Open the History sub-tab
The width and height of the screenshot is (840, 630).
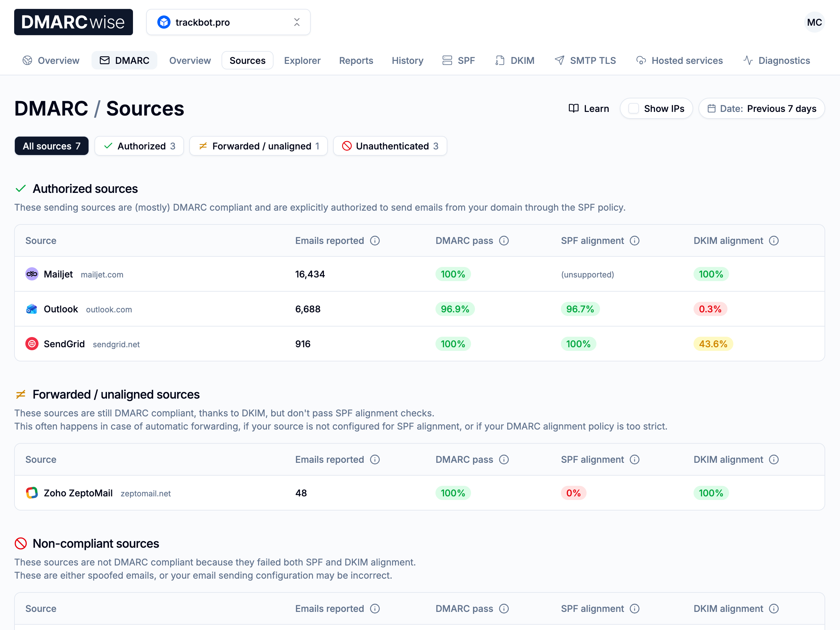(x=407, y=60)
